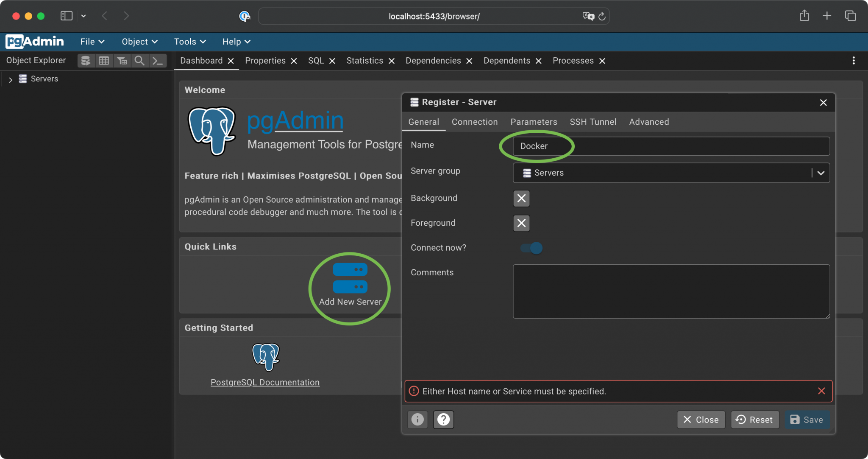Open the vertical three-dot tab options menu
868x459 pixels.
[854, 61]
